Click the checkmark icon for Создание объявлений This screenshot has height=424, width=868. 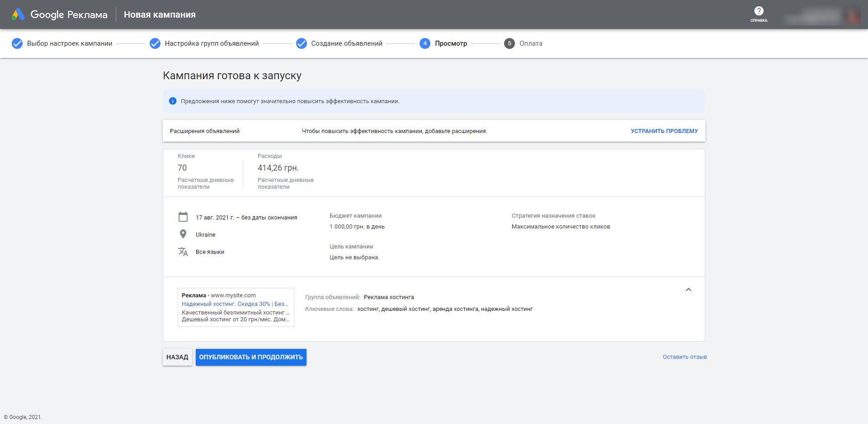pyautogui.click(x=302, y=43)
